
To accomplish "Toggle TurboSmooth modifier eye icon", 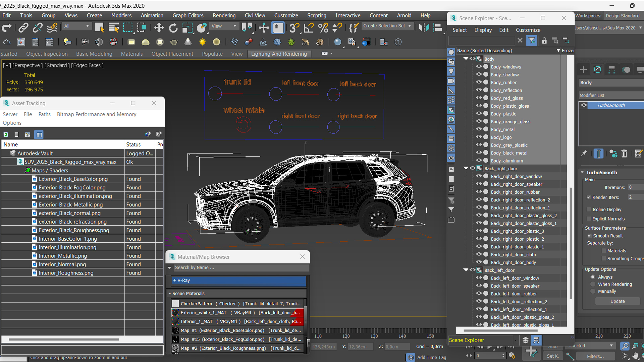I will (x=584, y=105).
